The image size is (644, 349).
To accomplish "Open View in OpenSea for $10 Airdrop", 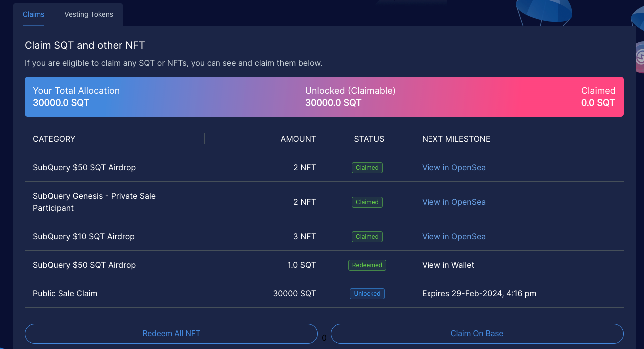I will (x=454, y=236).
